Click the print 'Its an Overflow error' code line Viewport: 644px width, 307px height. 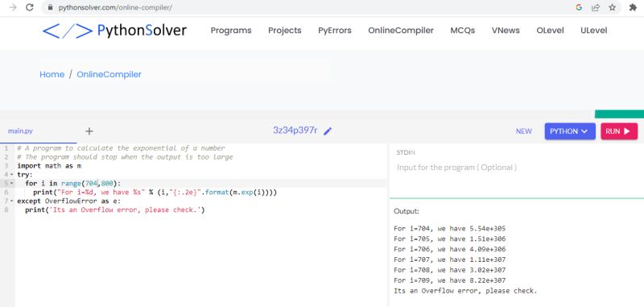[115, 210]
